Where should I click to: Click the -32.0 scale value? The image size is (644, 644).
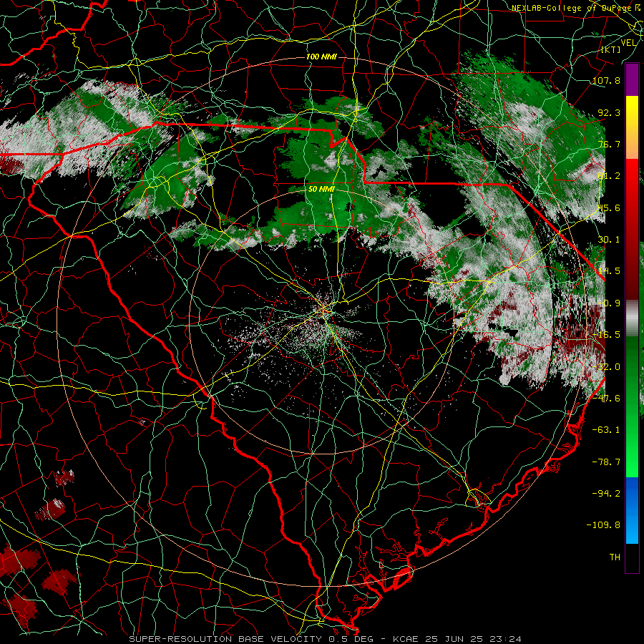[x=606, y=367]
